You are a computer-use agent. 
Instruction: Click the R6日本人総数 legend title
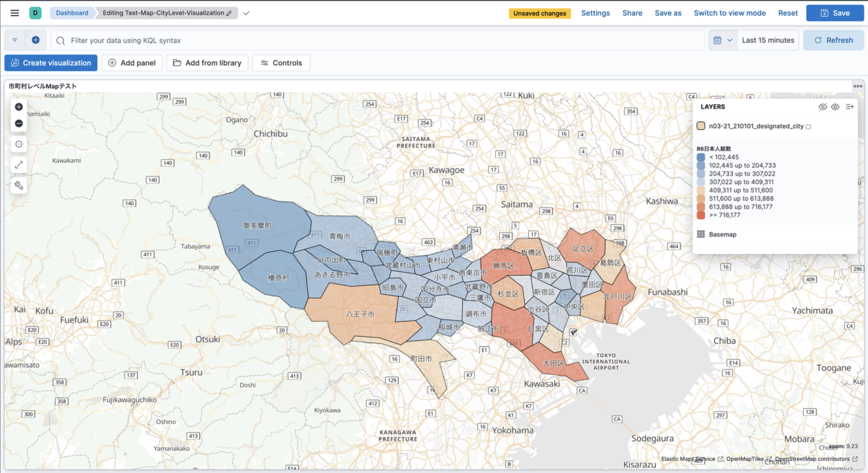point(714,149)
